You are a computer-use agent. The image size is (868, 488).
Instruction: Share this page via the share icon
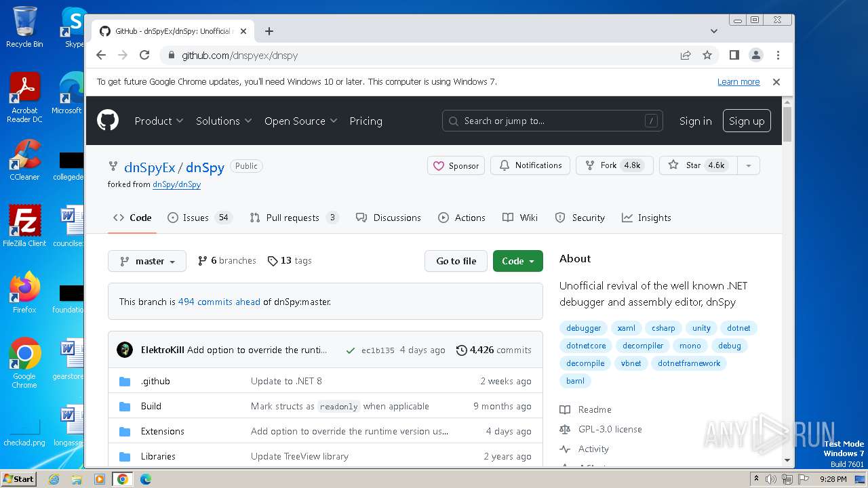coord(686,56)
